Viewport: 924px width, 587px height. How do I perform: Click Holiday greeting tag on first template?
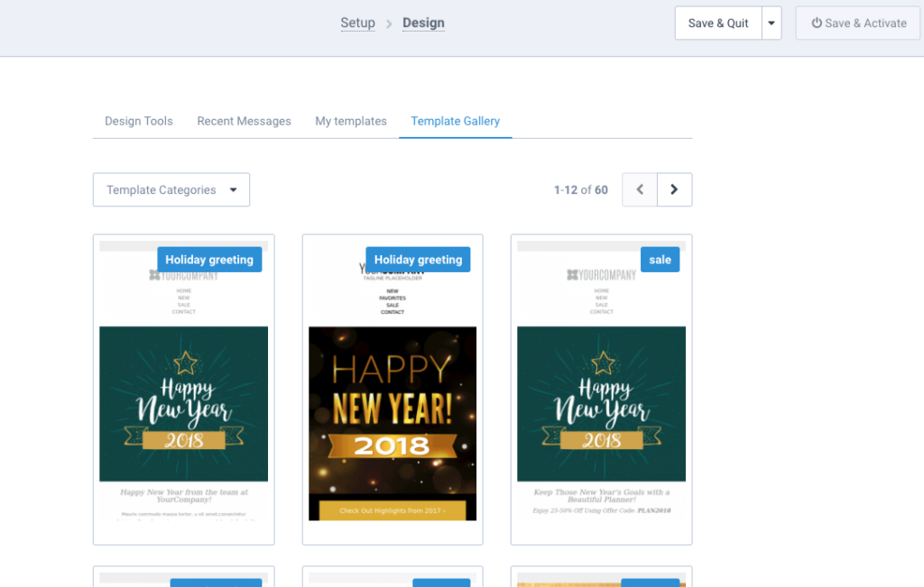(x=209, y=260)
